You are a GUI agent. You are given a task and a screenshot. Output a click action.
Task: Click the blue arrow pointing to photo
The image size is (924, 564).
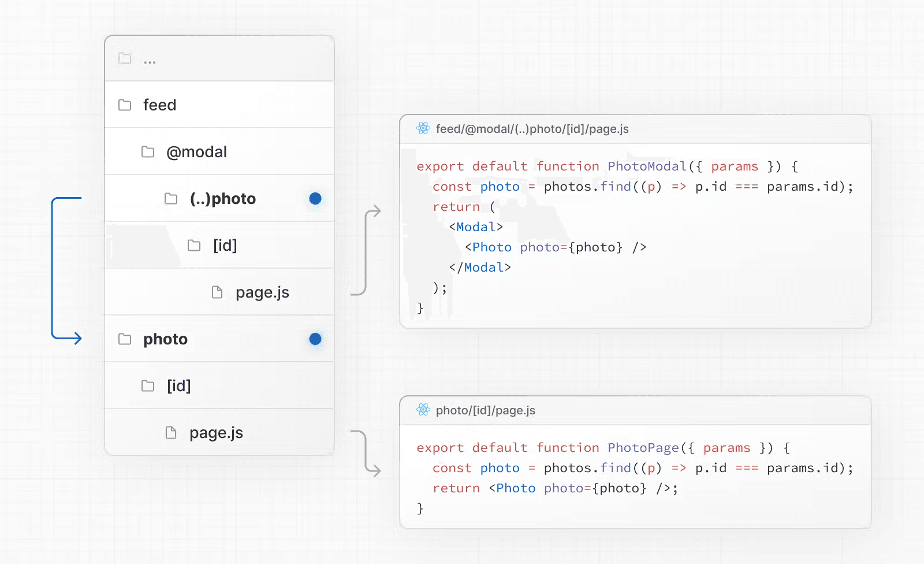(x=74, y=339)
